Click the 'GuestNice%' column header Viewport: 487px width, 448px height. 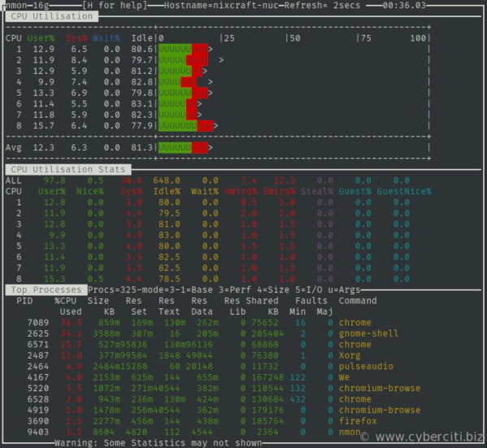click(404, 191)
